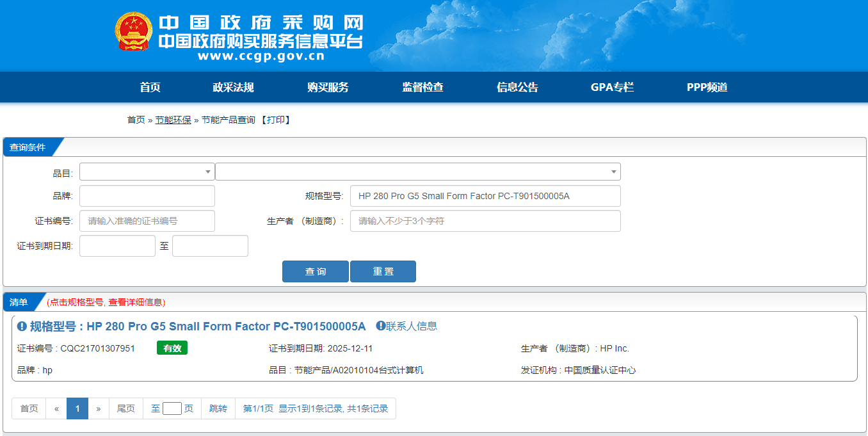This screenshot has width=868, height=436.
Task: Click the 重置 reset button
Action: pyautogui.click(x=383, y=271)
